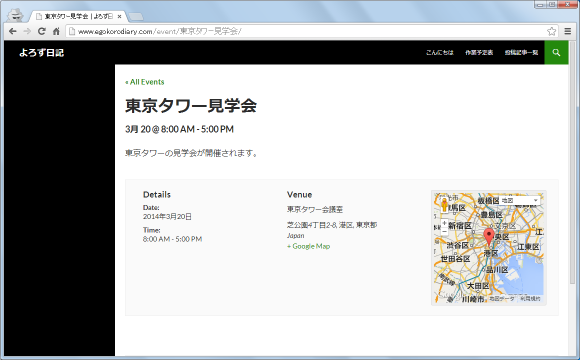The height and width of the screenshot is (360, 580).
Task: Open the Chrome menu hamburger icon
Action: [x=568, y=31]
